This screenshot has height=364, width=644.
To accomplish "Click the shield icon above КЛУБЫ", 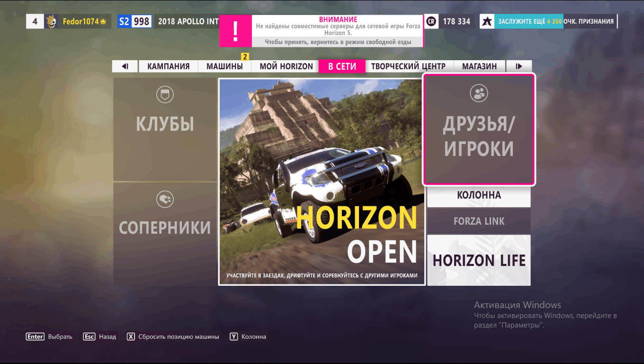I will 165,94.
